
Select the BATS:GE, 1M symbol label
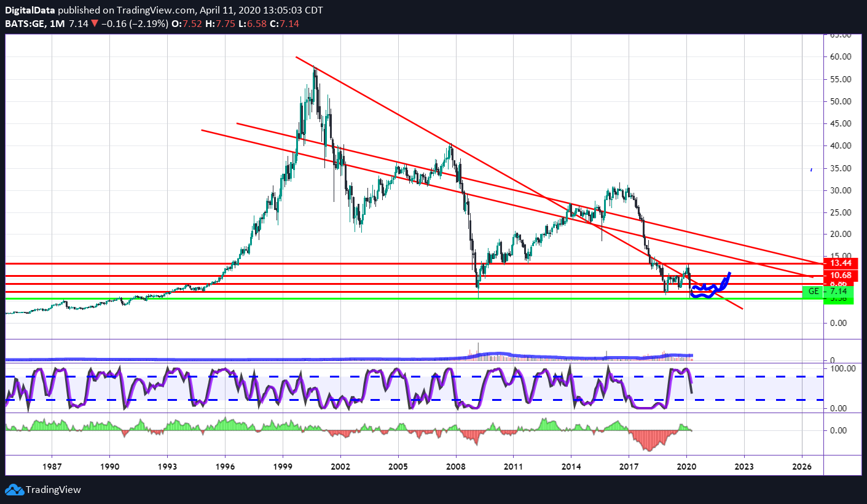tap(34, 23)
